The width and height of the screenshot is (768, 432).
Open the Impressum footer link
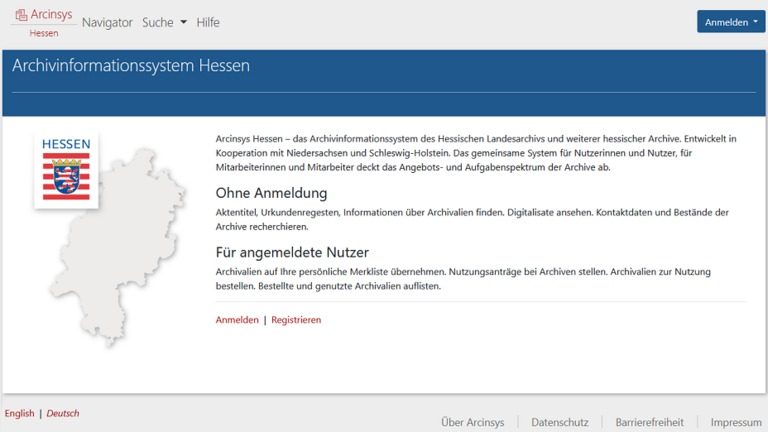[x=736, y=422]
